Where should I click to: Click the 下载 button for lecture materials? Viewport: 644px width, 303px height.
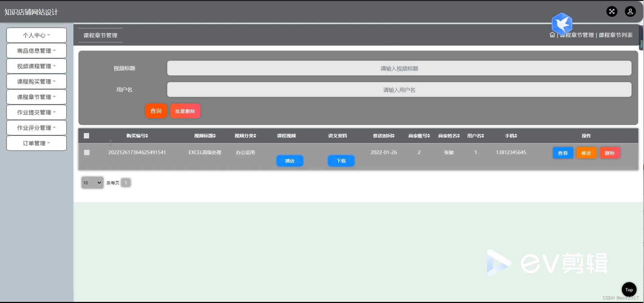click(x=341, y=161)
